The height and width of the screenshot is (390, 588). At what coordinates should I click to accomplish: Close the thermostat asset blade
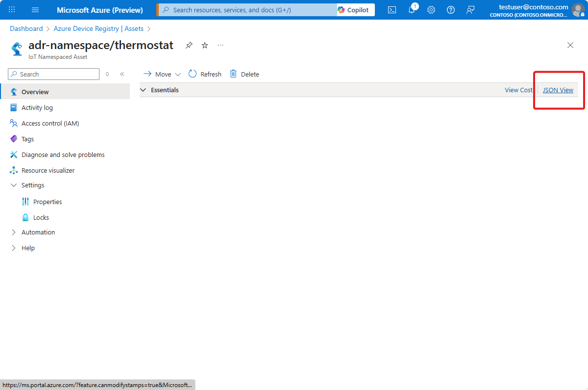pyautogui.click(x=570, y=45)
